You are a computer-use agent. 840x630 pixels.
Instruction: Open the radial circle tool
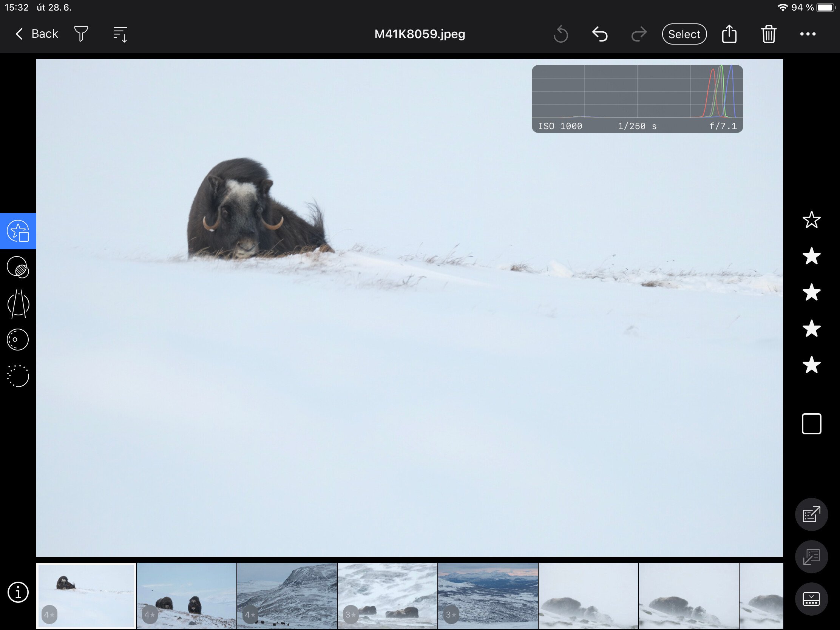(18, 340)
